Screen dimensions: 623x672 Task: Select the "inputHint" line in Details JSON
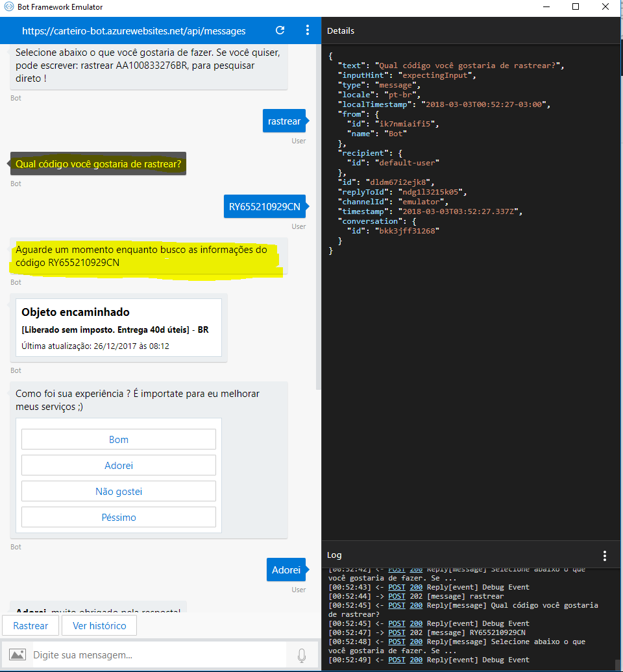point(407,75)
